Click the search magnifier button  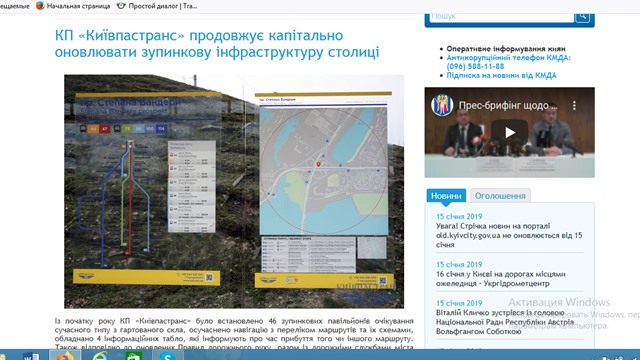582,17
